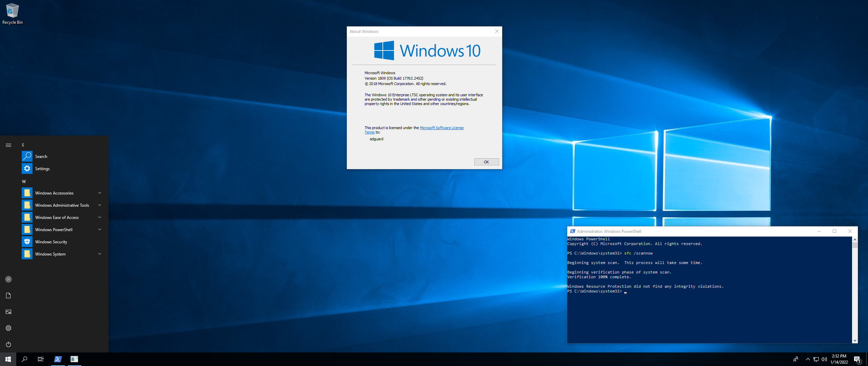Jump to letter S section header
This screenshot has height=366, width=868.
23,145
